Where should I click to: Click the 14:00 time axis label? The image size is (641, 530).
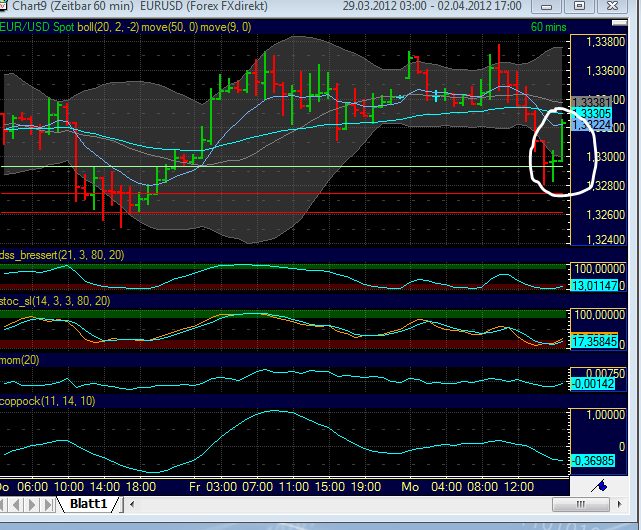pos(105,487)
